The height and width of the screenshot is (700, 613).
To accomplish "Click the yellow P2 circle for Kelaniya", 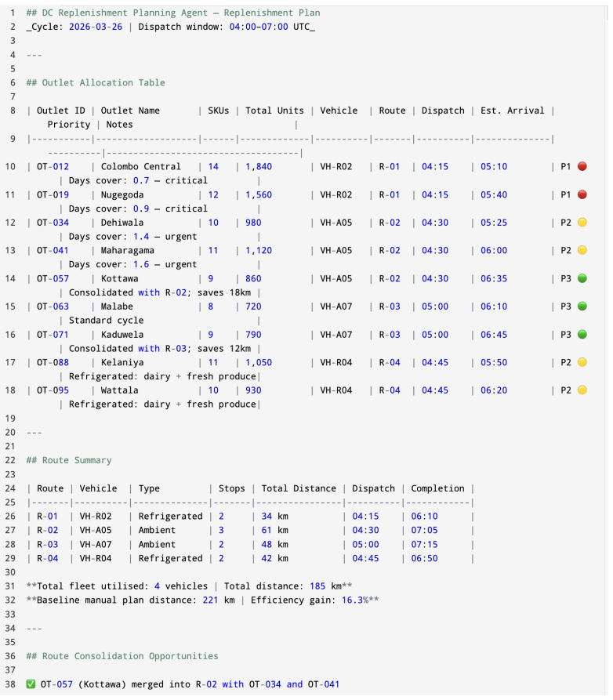I will [x=582, y=362].
